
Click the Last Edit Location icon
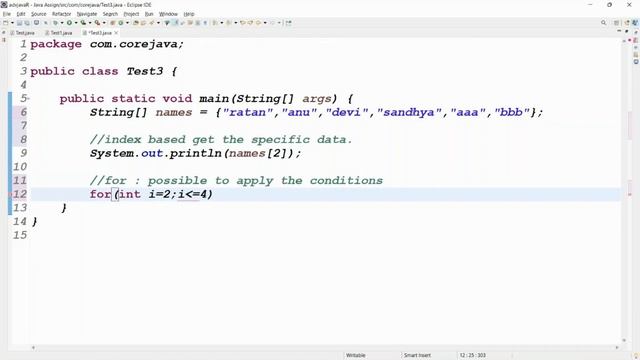242,23
